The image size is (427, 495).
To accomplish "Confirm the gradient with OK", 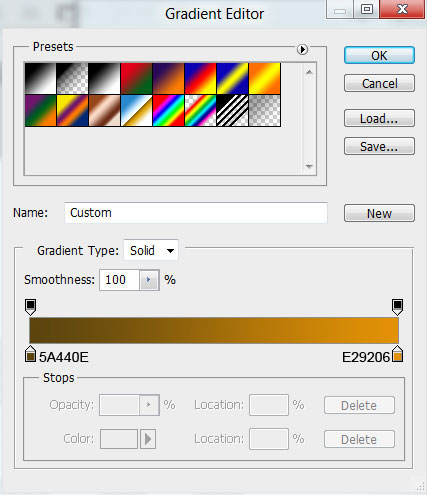I will pos(379,55).
